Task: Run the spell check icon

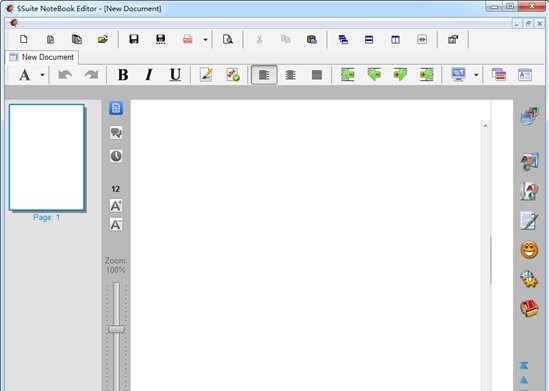Action: click(x=233, y=75)
